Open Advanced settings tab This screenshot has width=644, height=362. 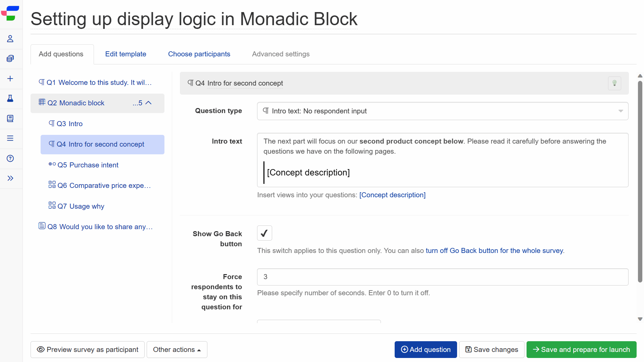pos(281,54)
